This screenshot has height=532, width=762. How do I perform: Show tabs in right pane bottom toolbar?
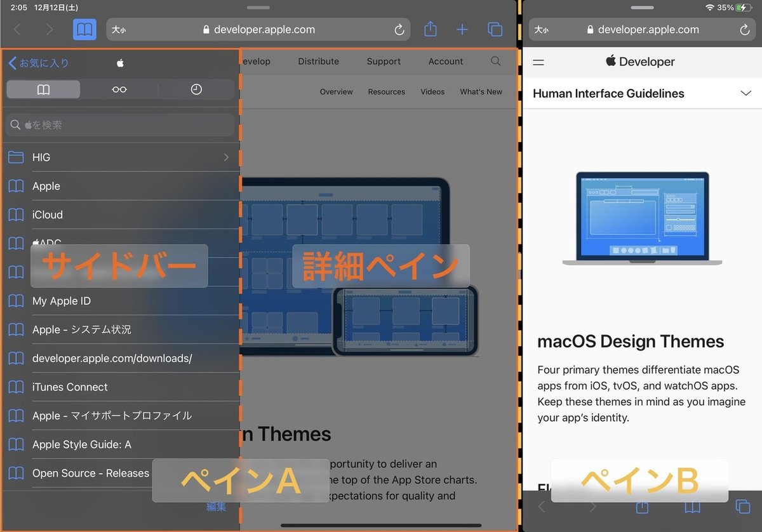pyautogui.click(x=742, y=507)
